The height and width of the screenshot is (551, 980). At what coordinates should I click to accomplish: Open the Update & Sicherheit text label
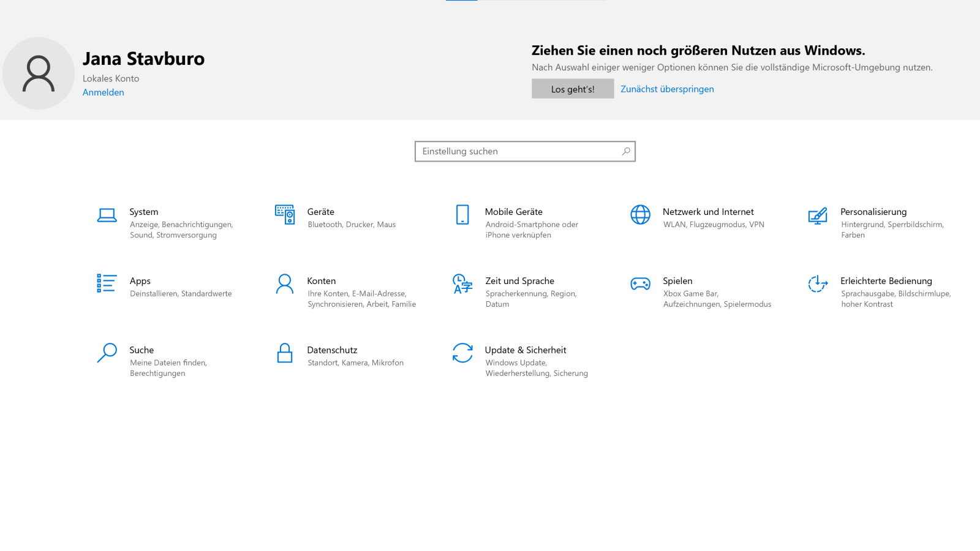(x=526, y=350)
